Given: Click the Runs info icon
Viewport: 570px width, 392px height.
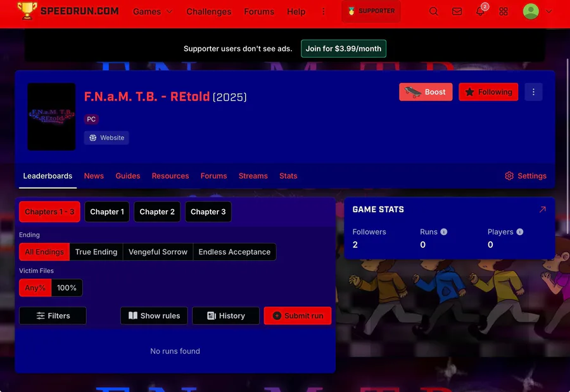Looking at the screenshot, I should [x=444, y=232].
